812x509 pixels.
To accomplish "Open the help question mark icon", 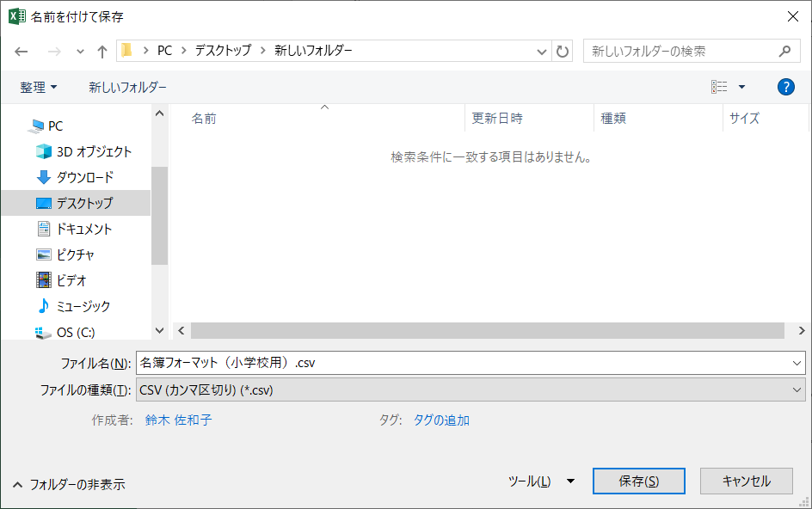I will point(785,87).
